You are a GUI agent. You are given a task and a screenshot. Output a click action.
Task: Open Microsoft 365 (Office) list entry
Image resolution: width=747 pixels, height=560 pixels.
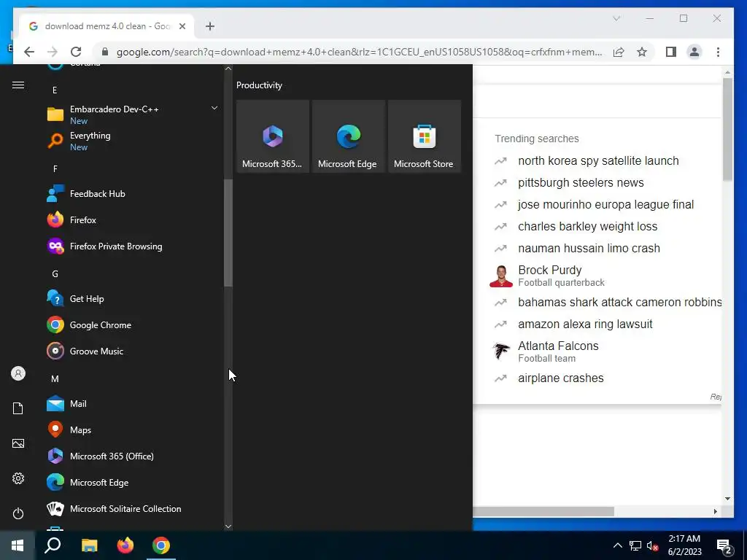point(132,456)
